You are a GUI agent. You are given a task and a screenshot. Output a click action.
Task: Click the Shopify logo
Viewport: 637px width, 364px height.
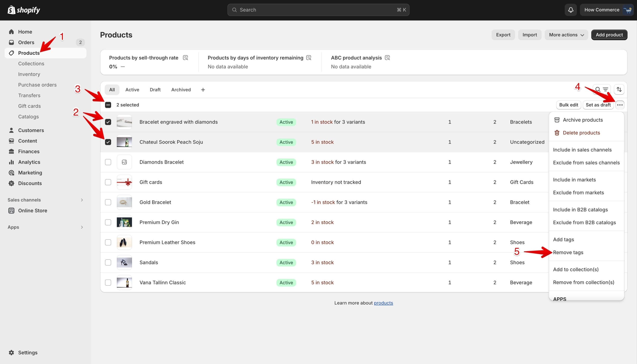click(24, 10)
